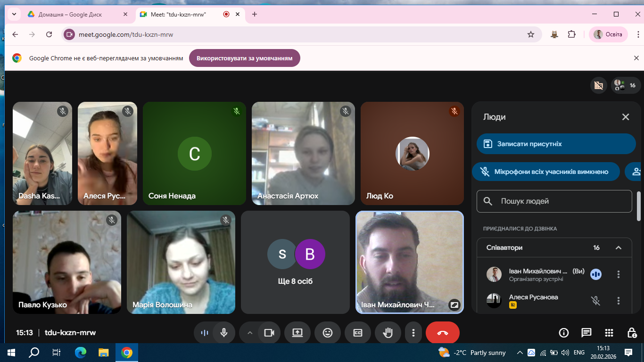The image size is (644, 362).
Task: Turn off the camera
Action: pos(269,333)
